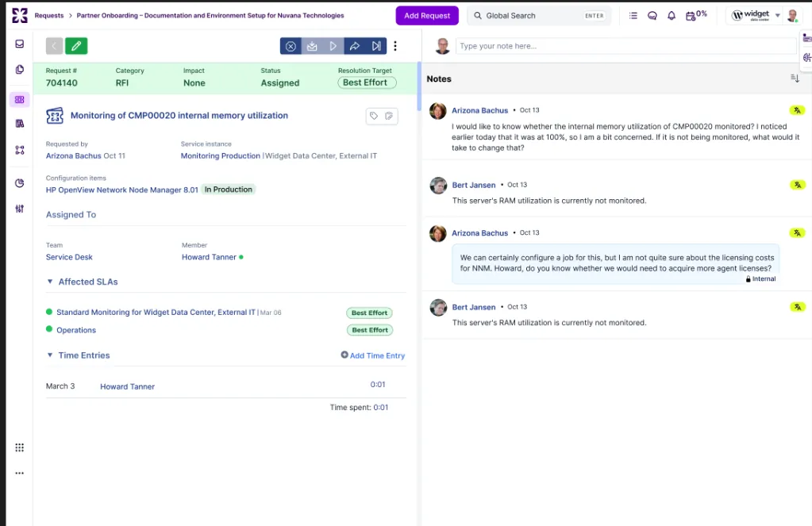The image size is (812, 526).
Task: Open the user profile avatar in header
Action: (x=792, y=16)
